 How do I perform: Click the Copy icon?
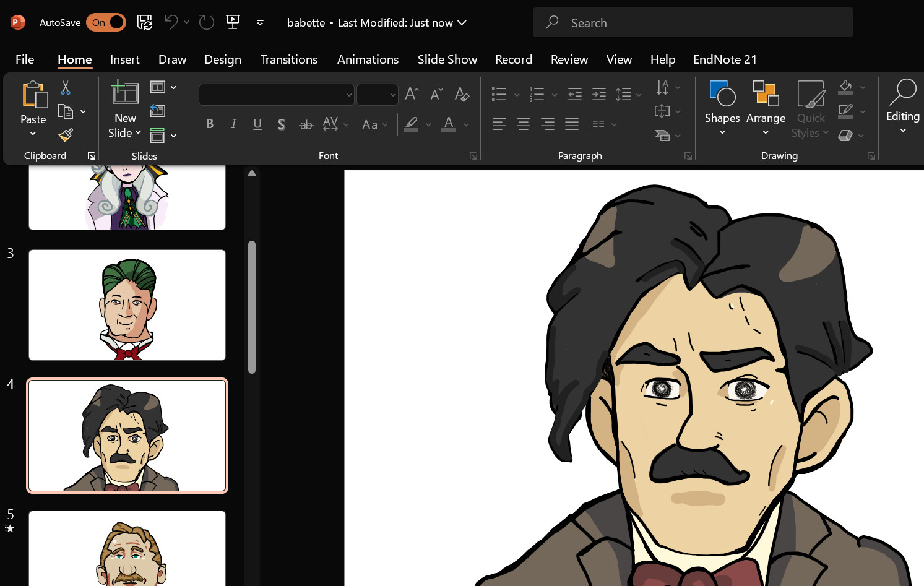[x=66, y=111]
